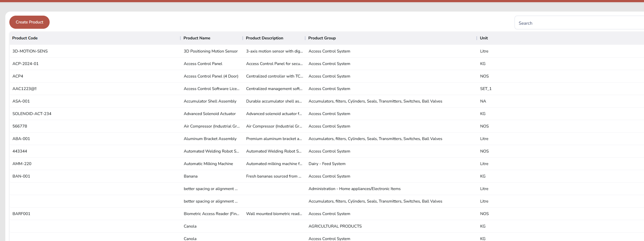Image resolution: width=644 pixels, height=241 pixels.
Task: Select product code ACP-2024-01
Action: 26,64
